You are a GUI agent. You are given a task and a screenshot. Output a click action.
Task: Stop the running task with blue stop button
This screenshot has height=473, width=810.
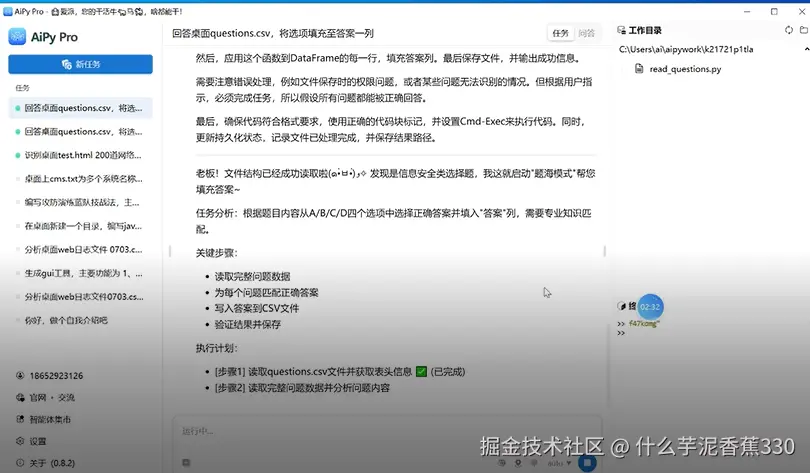(x=587, y=463)
